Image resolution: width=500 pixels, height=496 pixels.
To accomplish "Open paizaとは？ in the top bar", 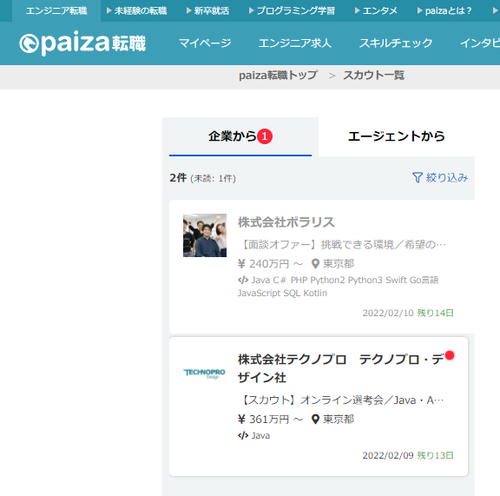I will [x=445, y=11].
